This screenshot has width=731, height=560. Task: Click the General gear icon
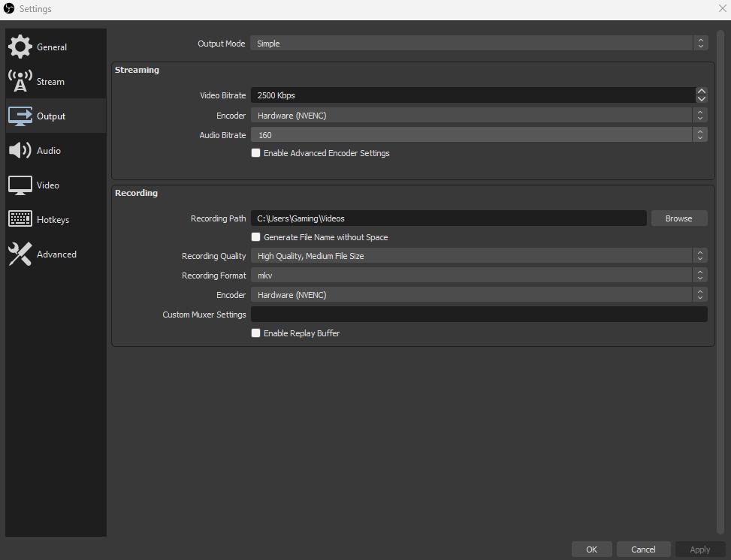[20, 47]
